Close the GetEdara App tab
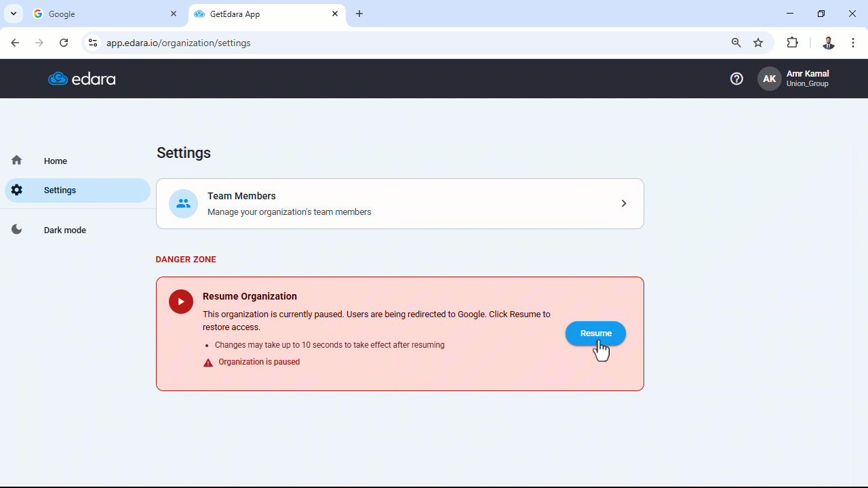The width and height of the screenshot is (868, 488). (335, 14)
